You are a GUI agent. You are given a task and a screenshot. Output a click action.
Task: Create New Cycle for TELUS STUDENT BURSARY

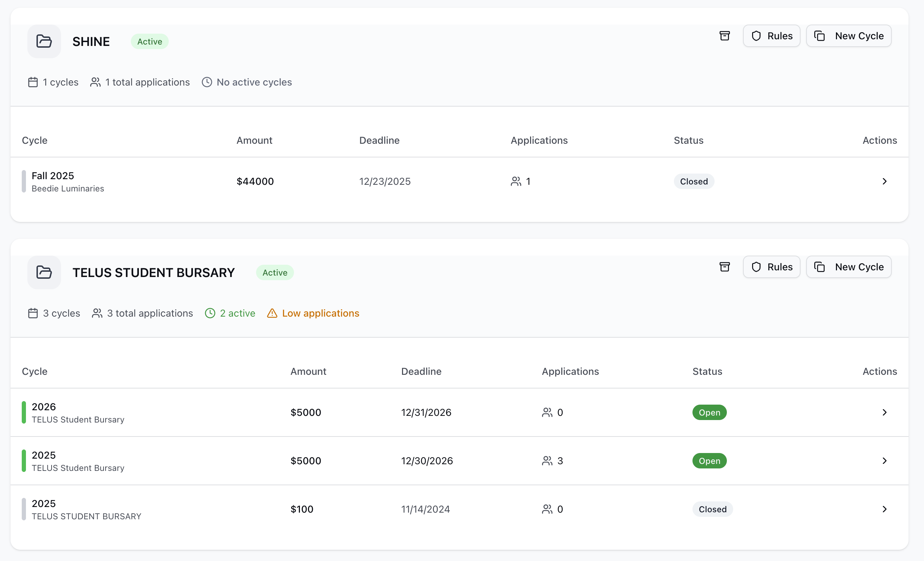[849, 267]
